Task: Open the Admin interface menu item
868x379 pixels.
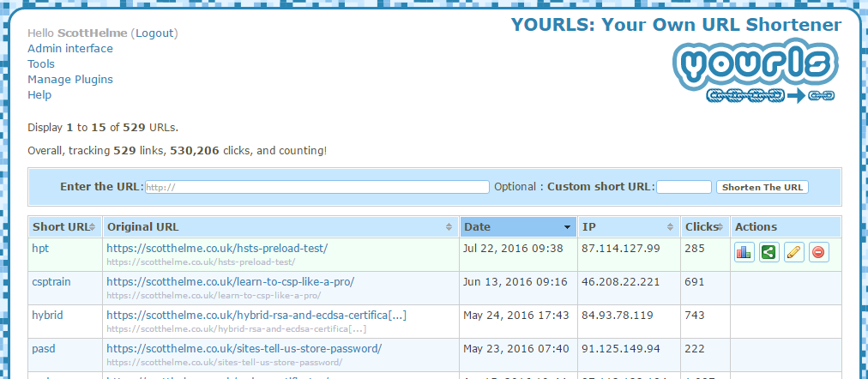Action: coord(70,49)
